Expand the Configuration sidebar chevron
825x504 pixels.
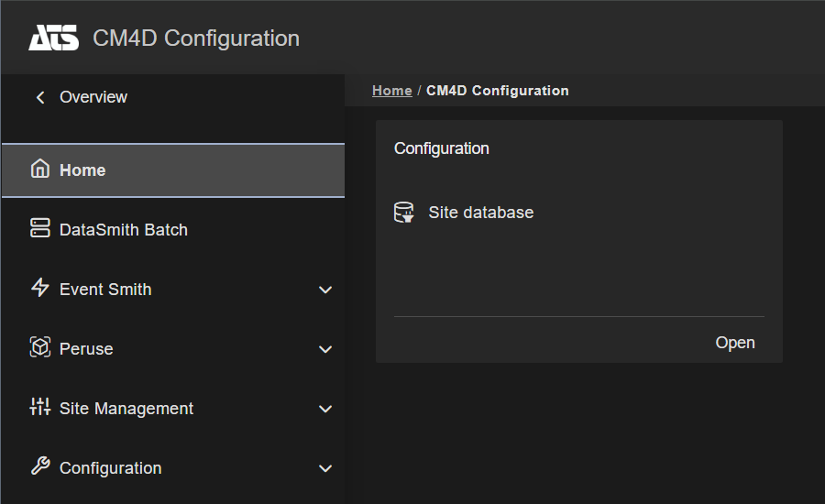pyautogui.click(x=324, y=468)
